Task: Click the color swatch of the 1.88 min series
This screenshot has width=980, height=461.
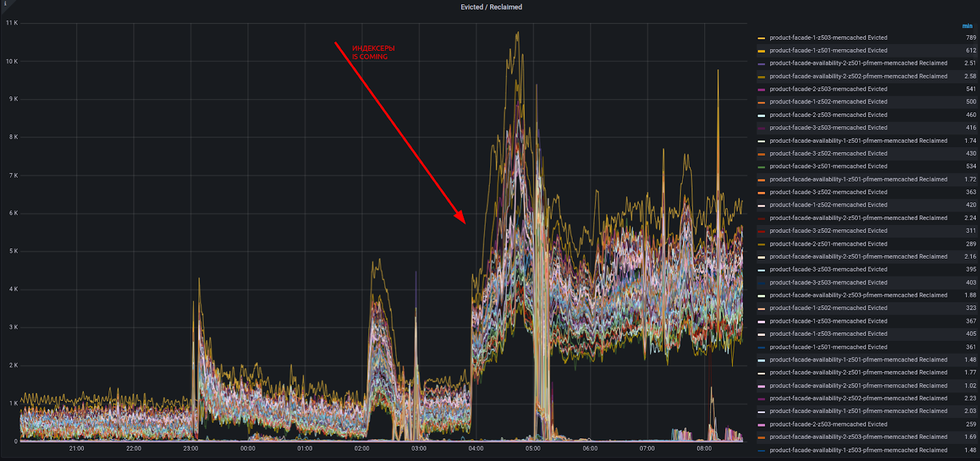Action: coord(761,295)
